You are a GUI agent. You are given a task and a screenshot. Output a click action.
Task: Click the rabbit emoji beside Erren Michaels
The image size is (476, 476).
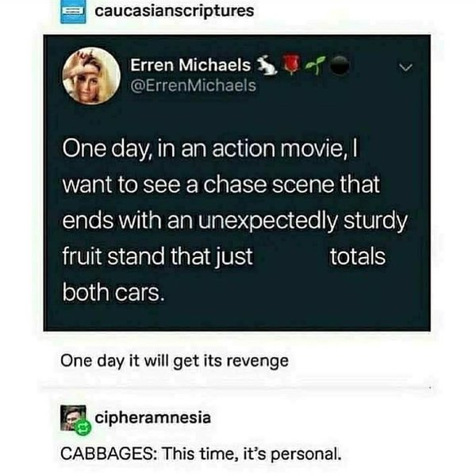point(267,65)
